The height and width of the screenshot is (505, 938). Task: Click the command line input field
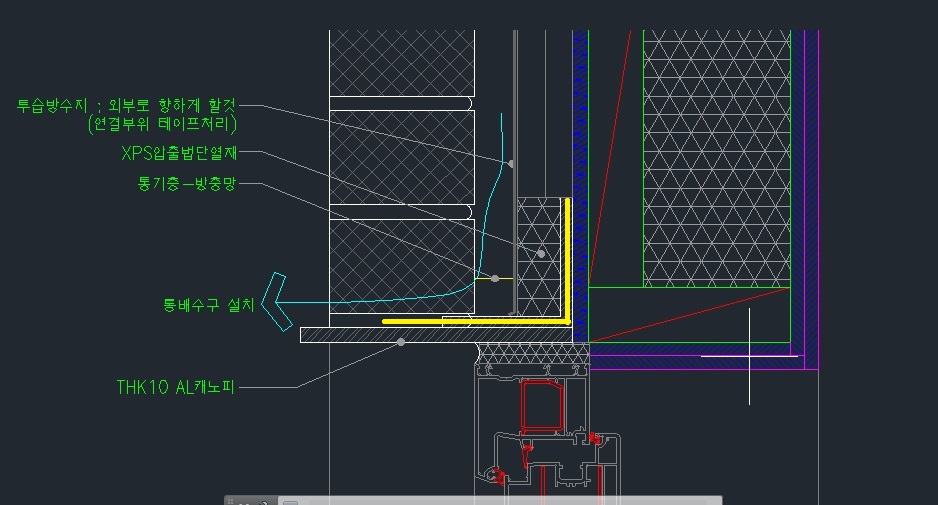click(x=500, y=501)
